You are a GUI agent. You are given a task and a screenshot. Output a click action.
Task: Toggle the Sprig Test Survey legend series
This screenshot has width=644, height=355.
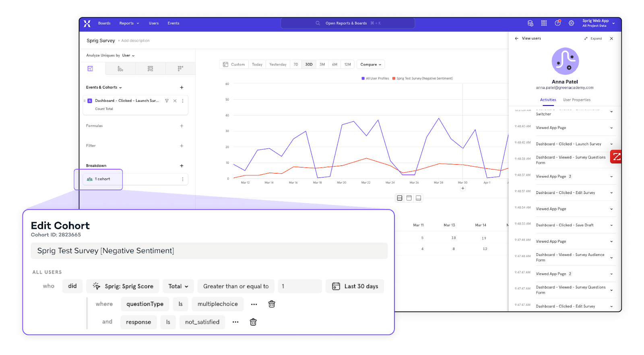pyautogui.click(x=423, y=78)
